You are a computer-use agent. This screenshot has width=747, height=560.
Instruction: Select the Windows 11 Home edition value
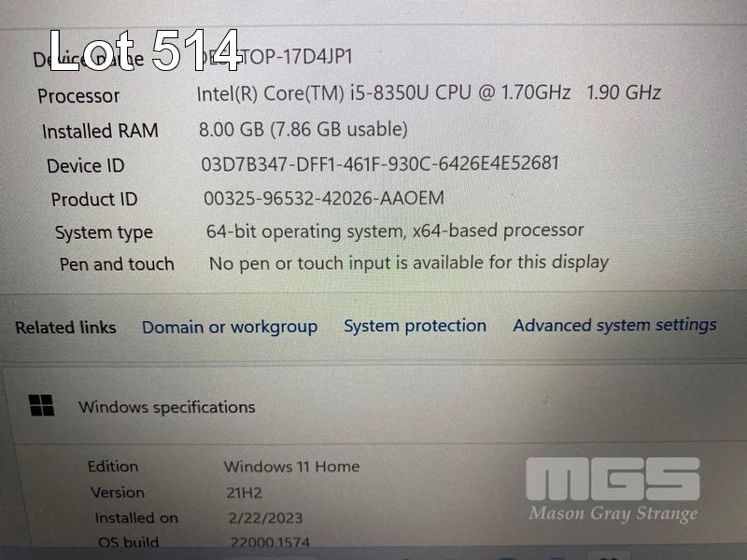[x=291, y=467]
